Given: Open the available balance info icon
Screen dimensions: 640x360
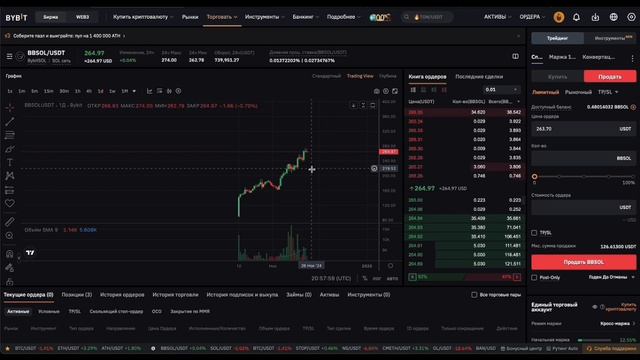Looking at the screenshot, I should [633, 107].
